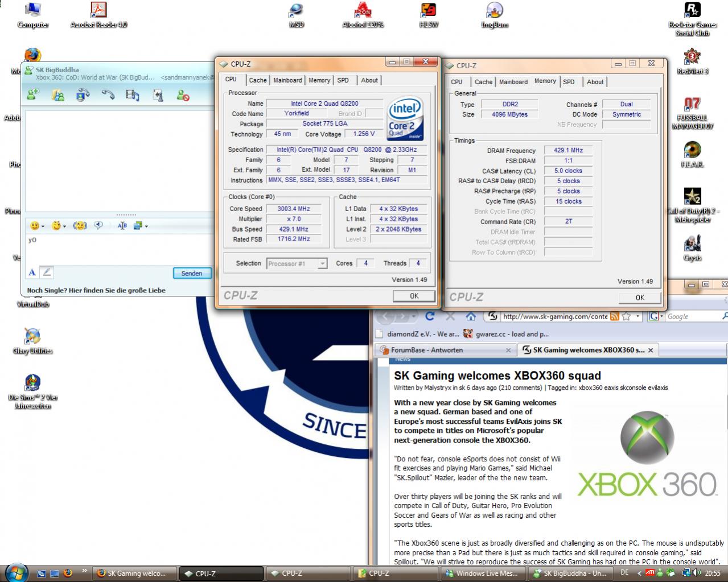The width and height of the screenshot is (728, 582).
Task: Click the RSS feed icon in the address bar
Action: (x=614, y=316)
